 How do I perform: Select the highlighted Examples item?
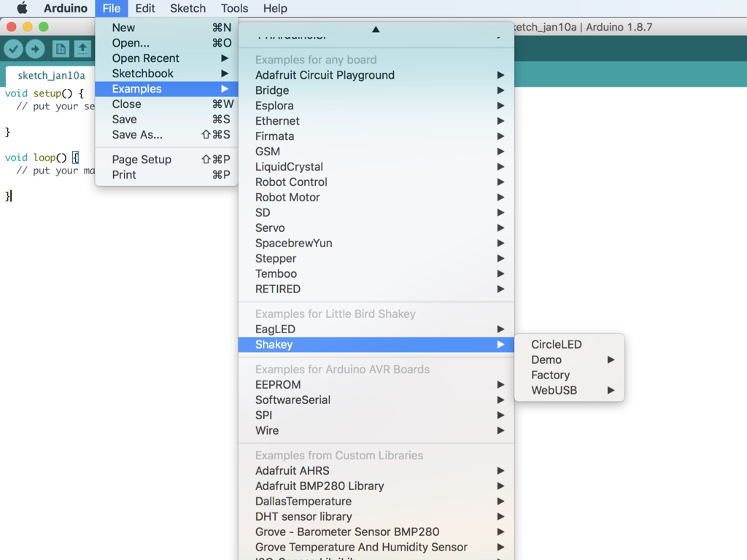(x=166, y=88)
